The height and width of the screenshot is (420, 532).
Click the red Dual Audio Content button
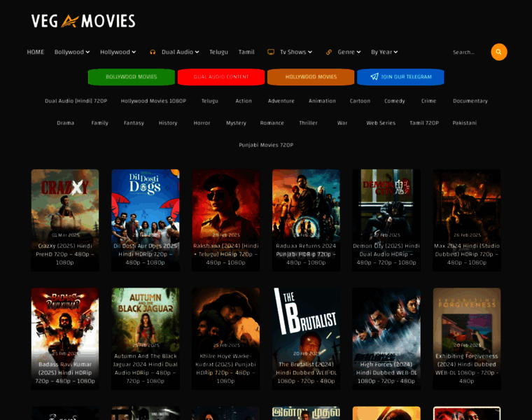point(221,77)
